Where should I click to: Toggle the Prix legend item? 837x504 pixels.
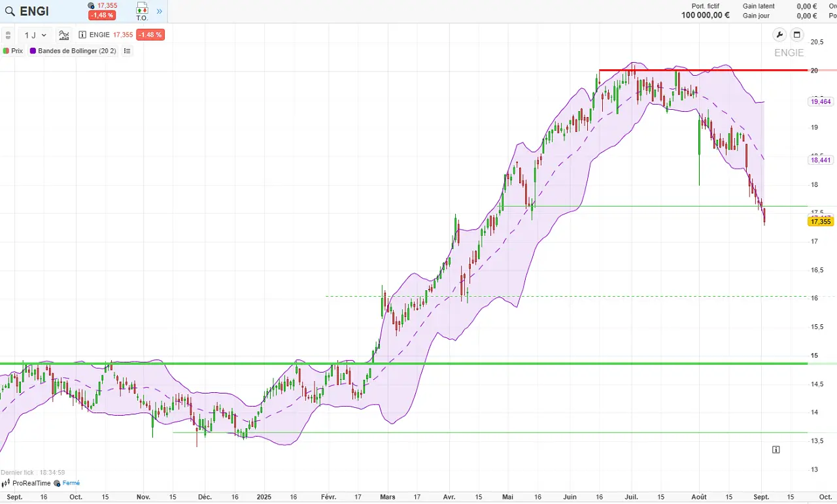pos(13,51)
